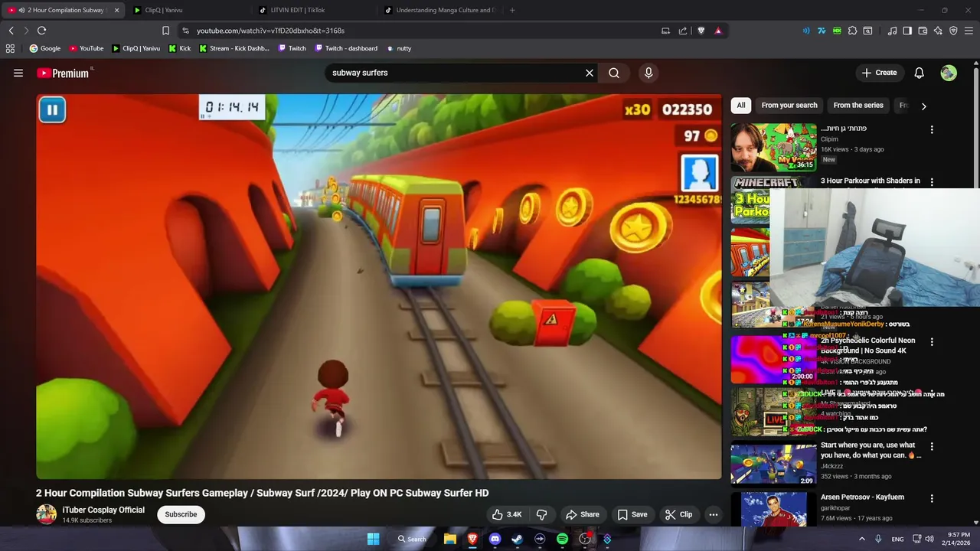Open Discord from the taskbar
This screenshot has height=551, width=980.
pos(495,539)
